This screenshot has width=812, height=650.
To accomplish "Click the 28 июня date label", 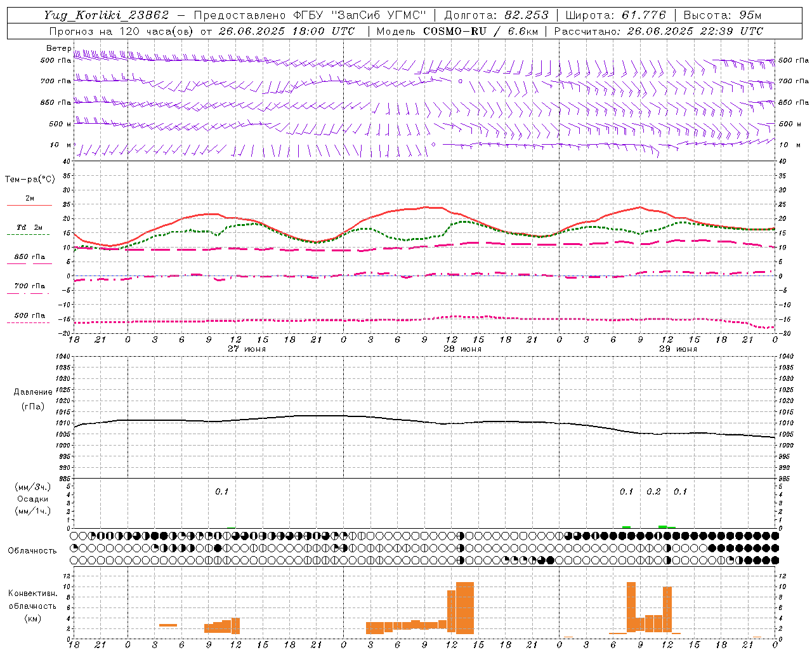I will pos(462,349).
